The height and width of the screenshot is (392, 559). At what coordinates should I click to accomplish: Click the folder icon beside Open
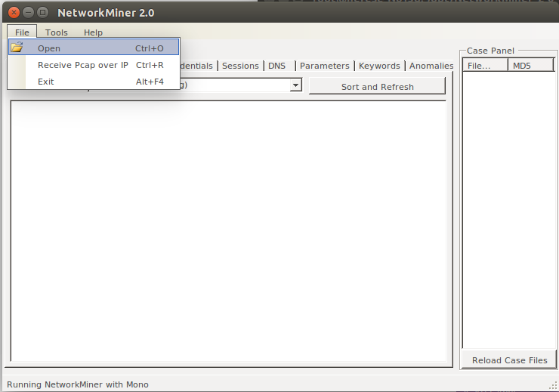point(17,48)
